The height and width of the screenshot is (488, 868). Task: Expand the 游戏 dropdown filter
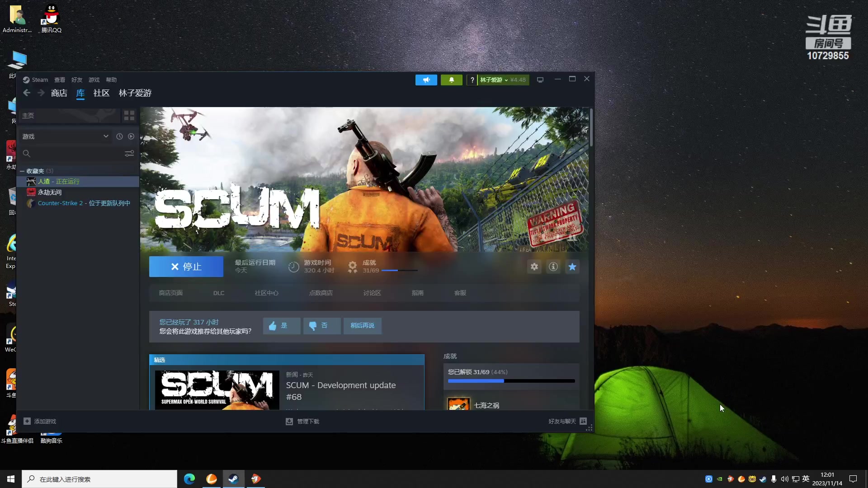point(107,136)
